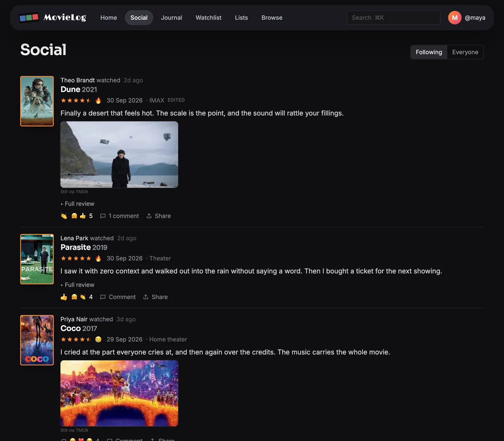504x441 pixels.
Task: Click the "IMAX" label on Dune post
Action: coord(157,100)
